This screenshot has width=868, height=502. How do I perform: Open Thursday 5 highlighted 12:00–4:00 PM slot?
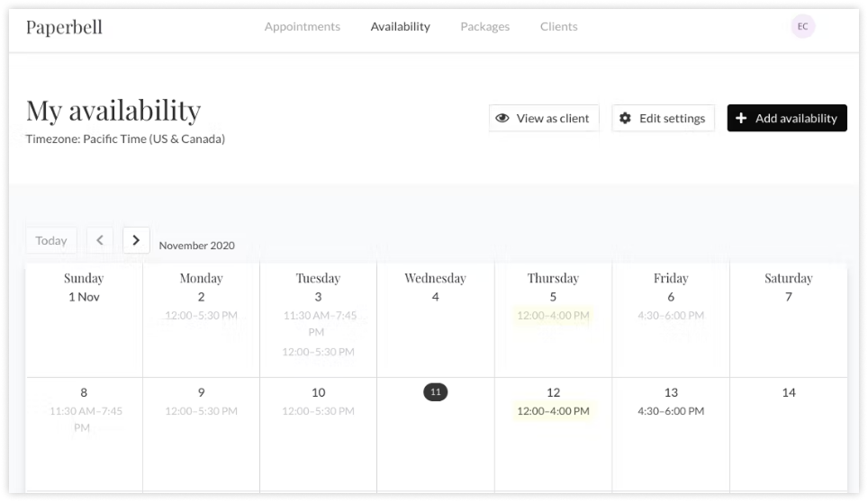tap(553, 315)
